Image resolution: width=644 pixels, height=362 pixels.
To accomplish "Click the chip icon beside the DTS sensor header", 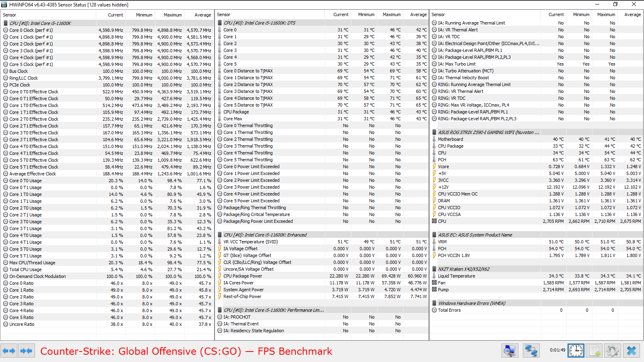I will coord(220,23).
